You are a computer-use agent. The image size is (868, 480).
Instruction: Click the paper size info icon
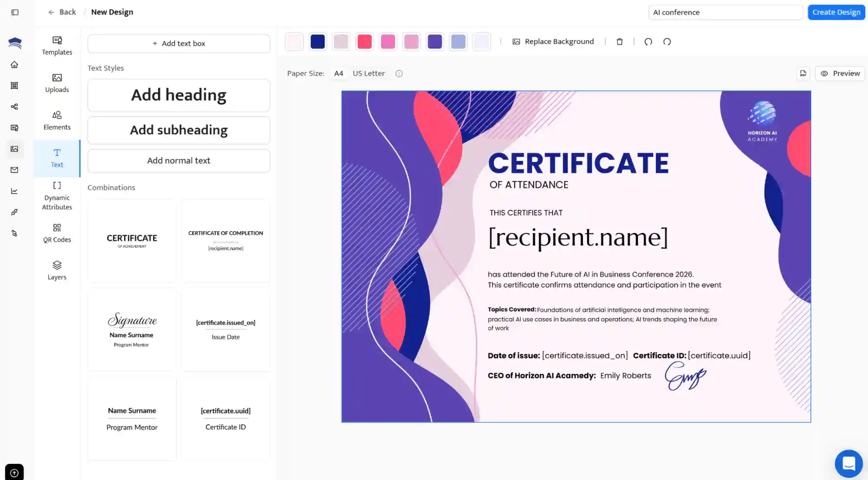click(399, 73)
